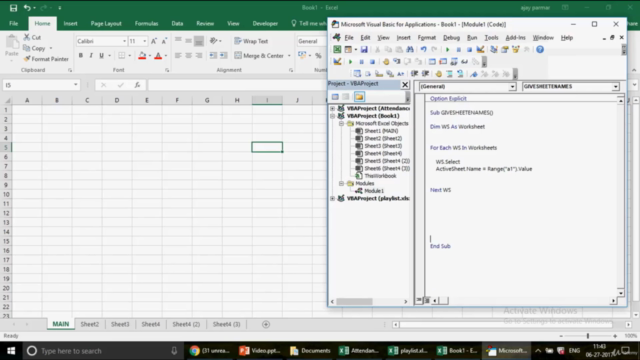Click the blue Help question mark icon
The width and height of the screenshot is (640, 360).
pos(540,49)
